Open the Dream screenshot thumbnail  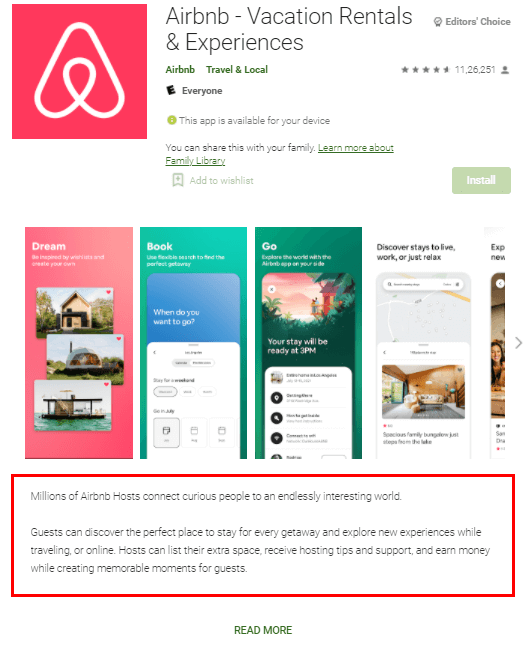click(x=79, y=343)
